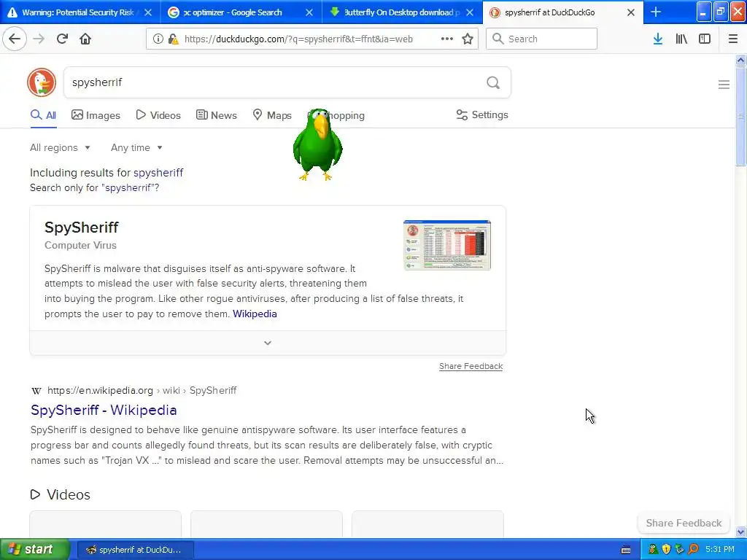Submit search with magnifier icon
747x560 pixels.
493,83
